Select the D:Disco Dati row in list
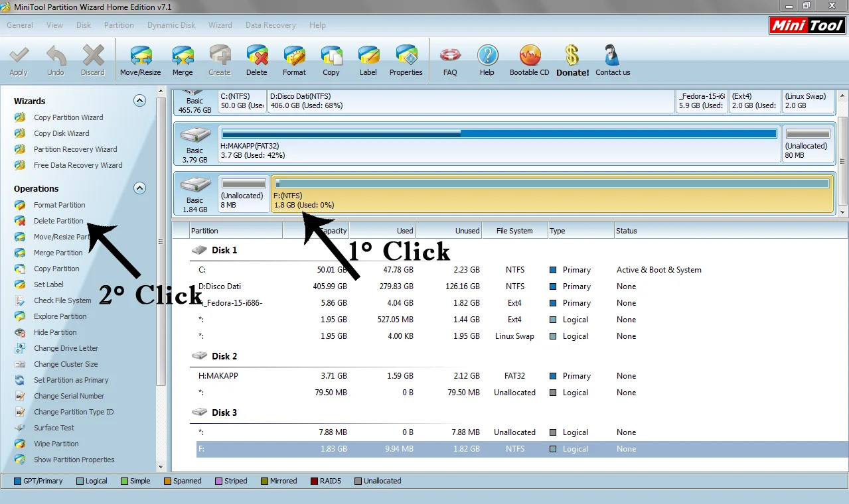This screenshot has width=849, height=504. coord(522,286)
